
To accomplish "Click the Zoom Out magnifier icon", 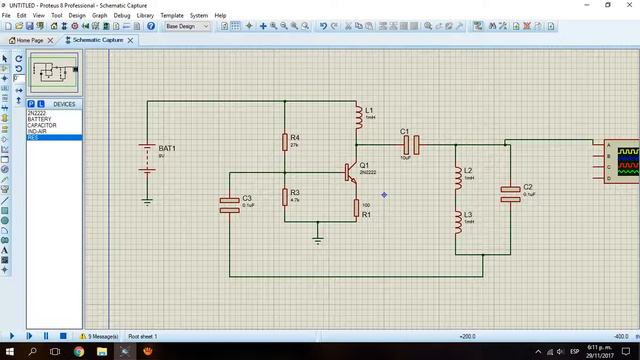I will click(x=284, y=26).
